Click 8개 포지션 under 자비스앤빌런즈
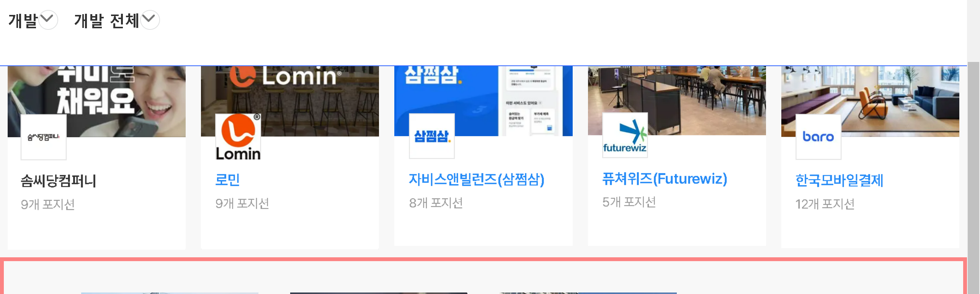This screenshot has height=294, width=980. [x=436, y=203]
